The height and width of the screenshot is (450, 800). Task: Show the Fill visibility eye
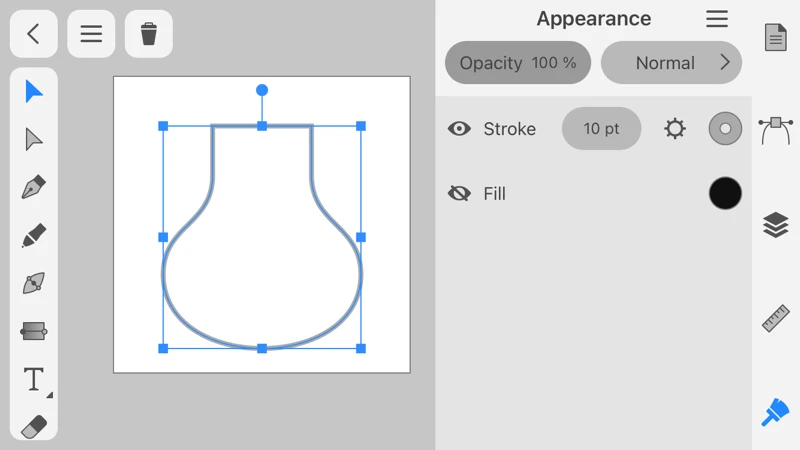tap(459, 194)
